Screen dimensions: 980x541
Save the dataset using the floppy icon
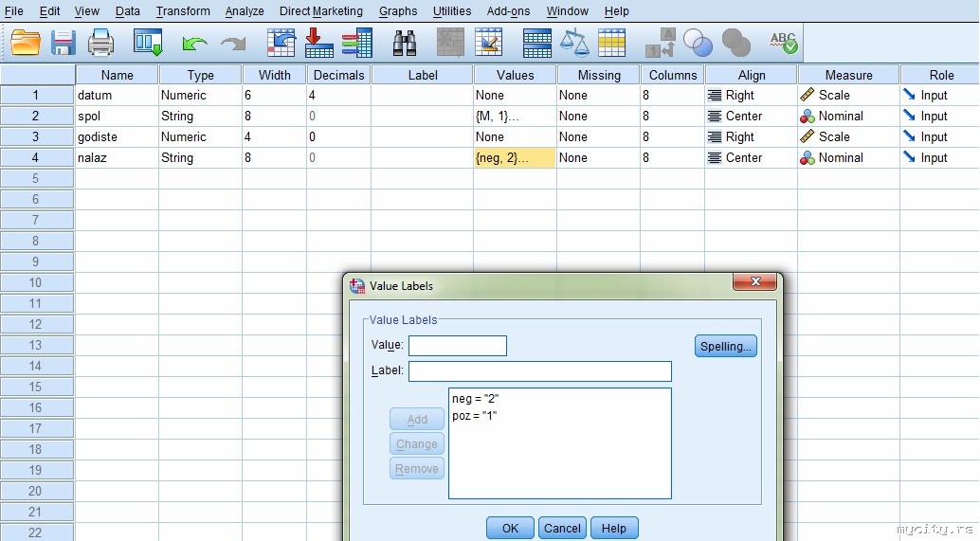click(64, 43)
